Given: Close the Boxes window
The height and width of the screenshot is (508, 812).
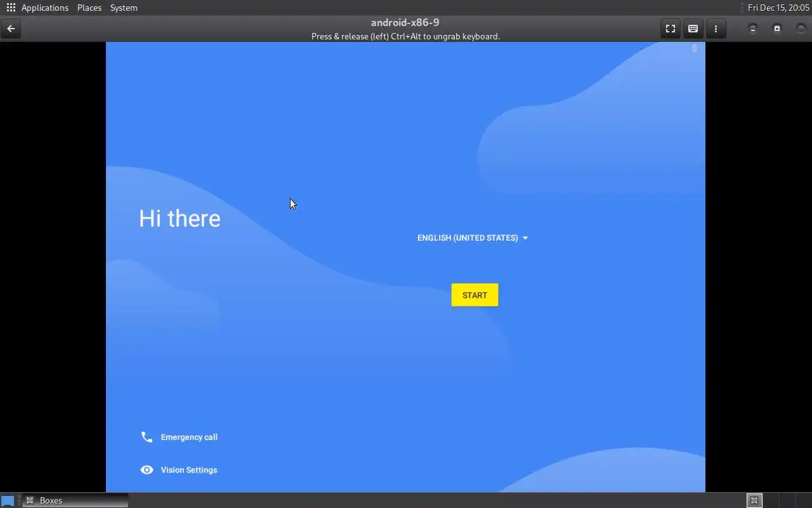Looking at the screenshot, I should point(801,29).
